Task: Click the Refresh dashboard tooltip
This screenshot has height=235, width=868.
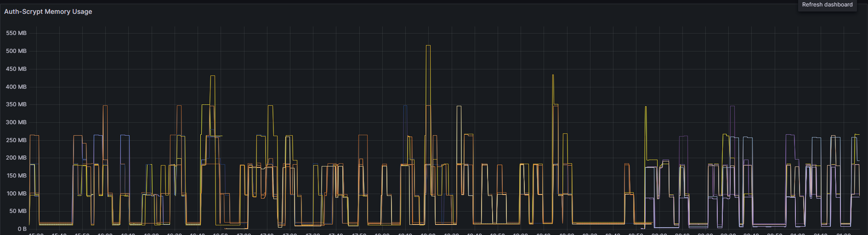Action: [827, 5]
